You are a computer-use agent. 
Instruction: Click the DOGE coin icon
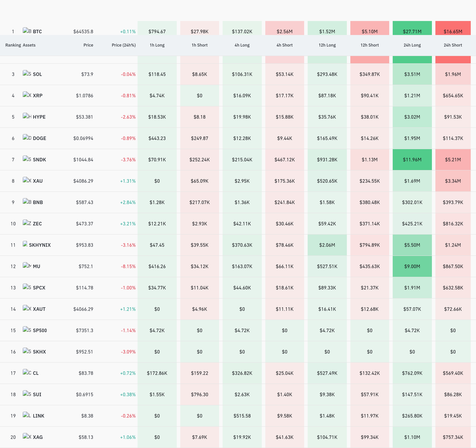(x=27, y=137)
